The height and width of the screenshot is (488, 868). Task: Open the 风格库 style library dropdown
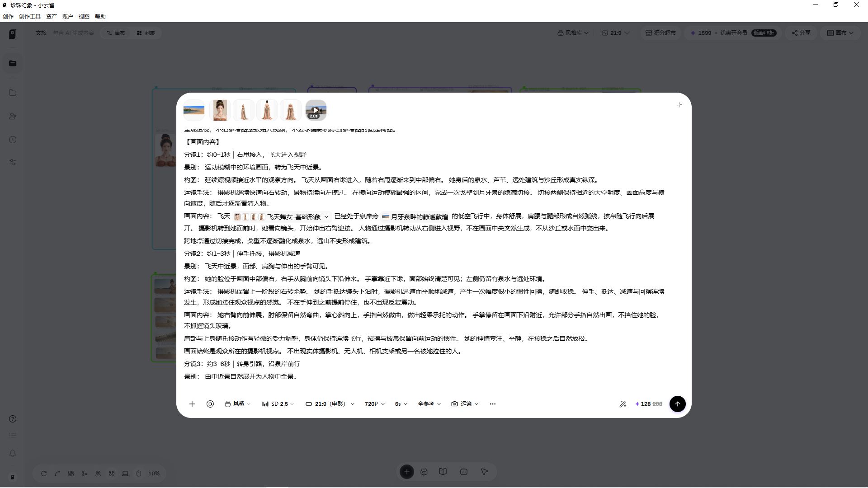tap(573, 33)
